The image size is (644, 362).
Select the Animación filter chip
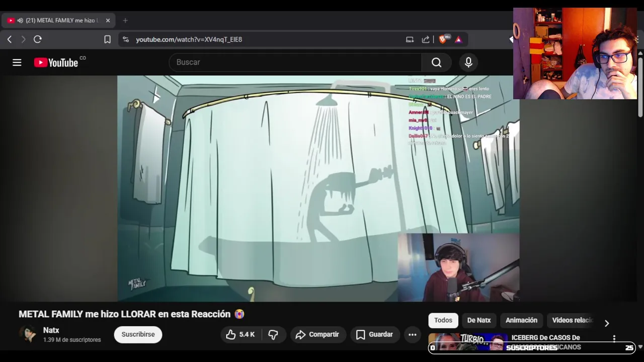click(x=521, y=320)
